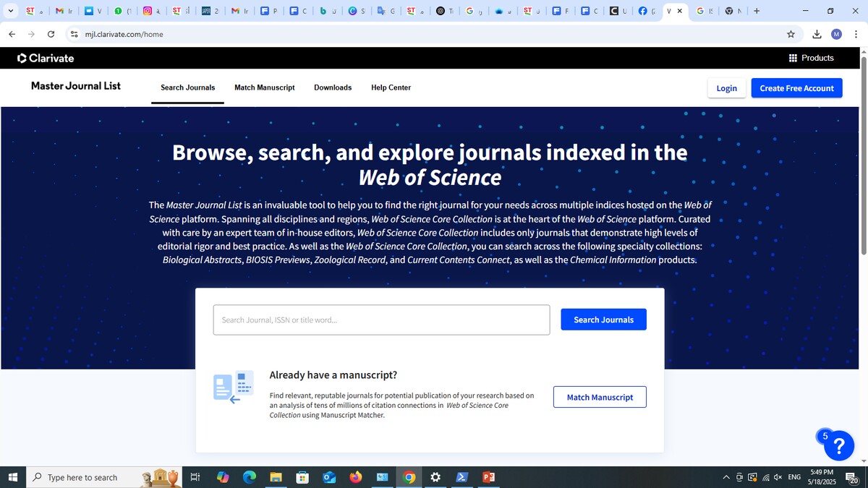Image resolution: width=868 pixels, height=488 pixels.
Task: Open the Match Manuscript navigation tab
Action: 265,87
